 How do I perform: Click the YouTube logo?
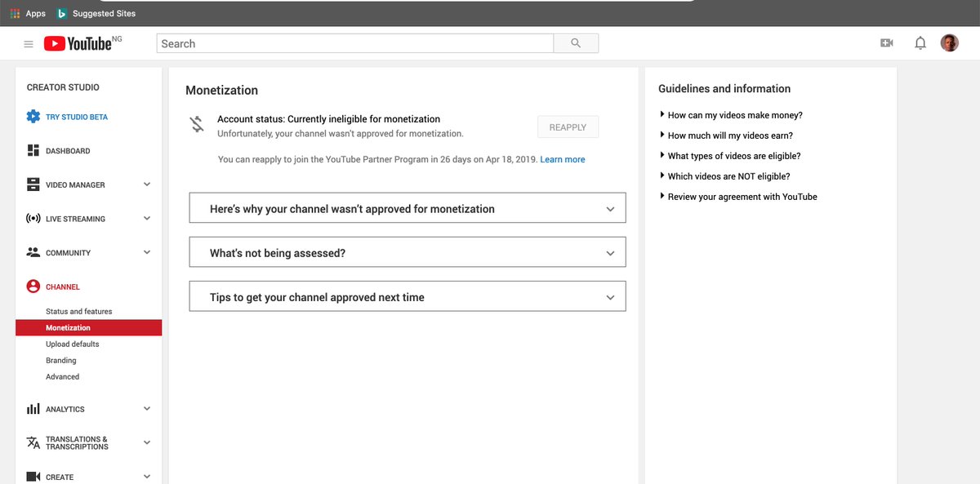coord(78,44)
